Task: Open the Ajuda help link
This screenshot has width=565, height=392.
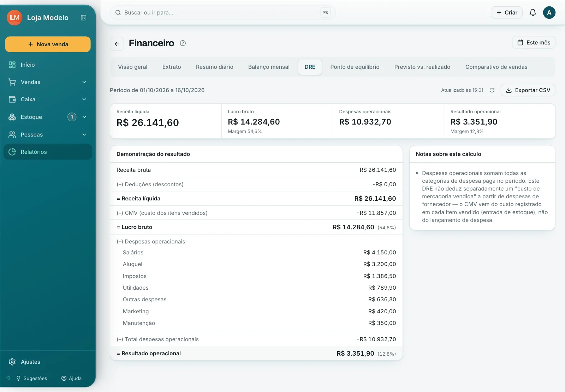Action: 71,378
